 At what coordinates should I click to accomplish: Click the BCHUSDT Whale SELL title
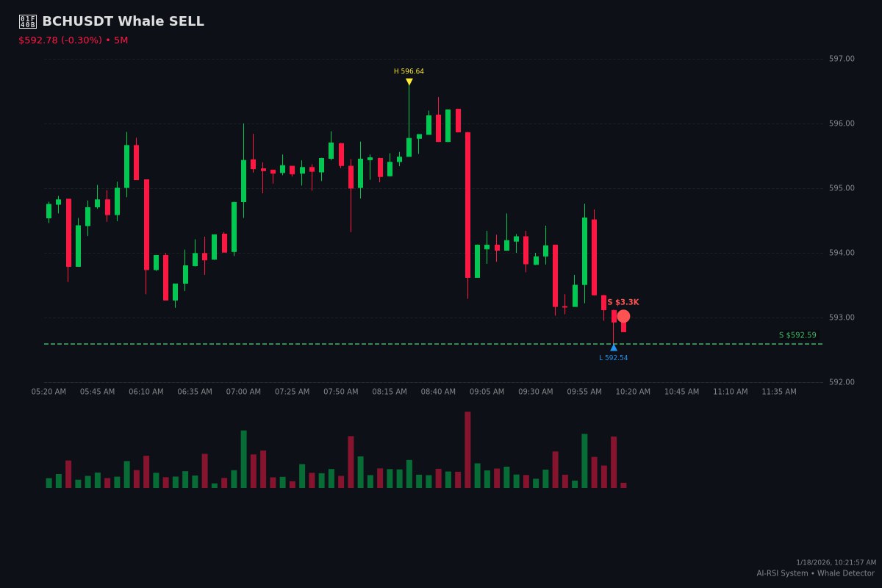(123, 21)
